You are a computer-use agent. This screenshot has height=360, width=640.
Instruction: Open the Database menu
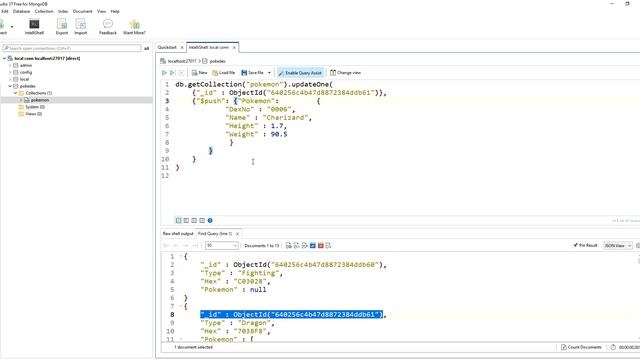click(21, 11)
